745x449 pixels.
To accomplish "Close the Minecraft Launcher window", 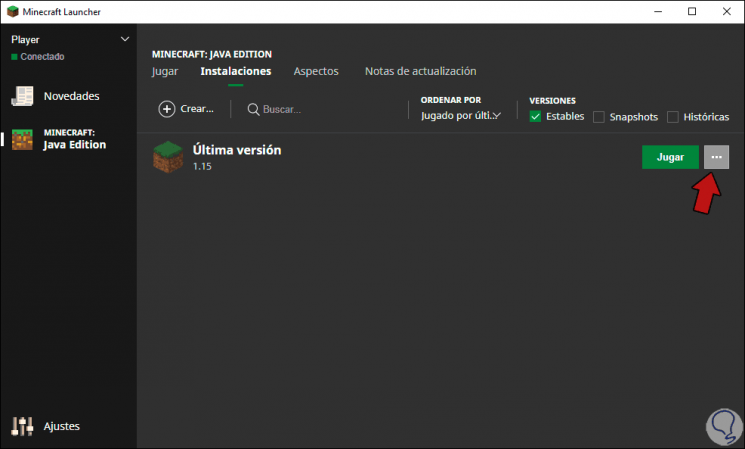I will (x=726, y=11).
